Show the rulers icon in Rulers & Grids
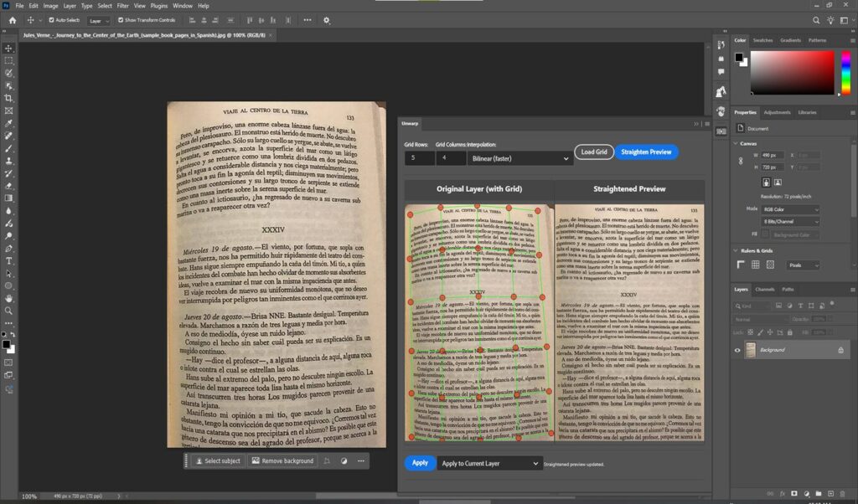 [x=741, y=265]
